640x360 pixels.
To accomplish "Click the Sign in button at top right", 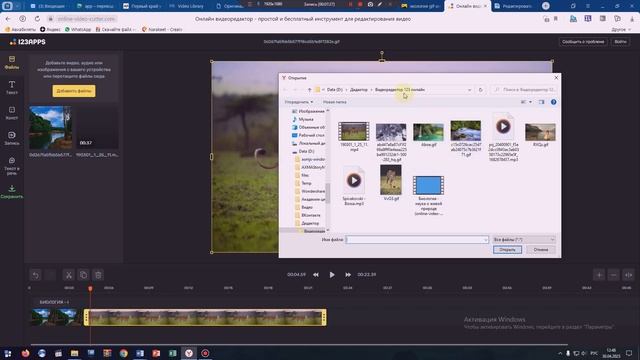I will coord(620,42).
